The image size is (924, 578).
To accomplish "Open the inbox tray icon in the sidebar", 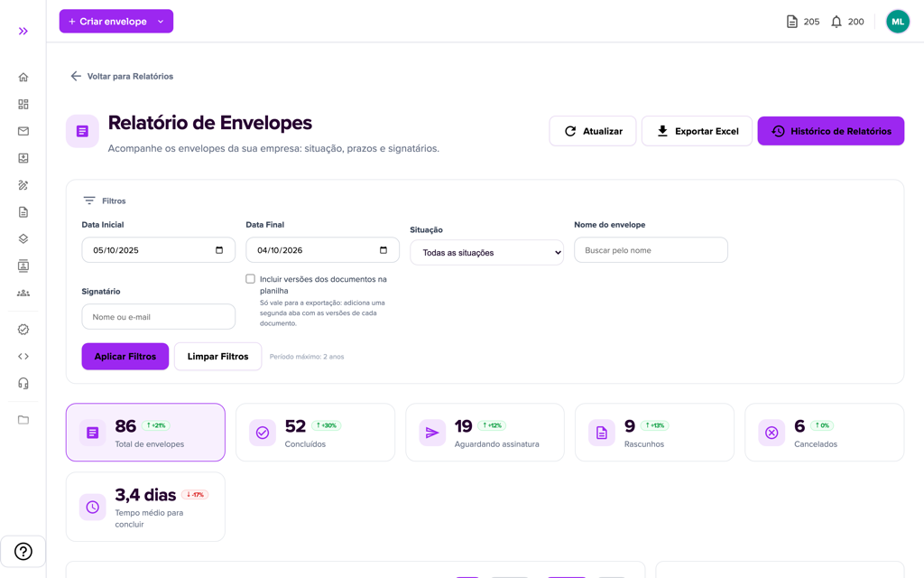I will pos(23,158).
